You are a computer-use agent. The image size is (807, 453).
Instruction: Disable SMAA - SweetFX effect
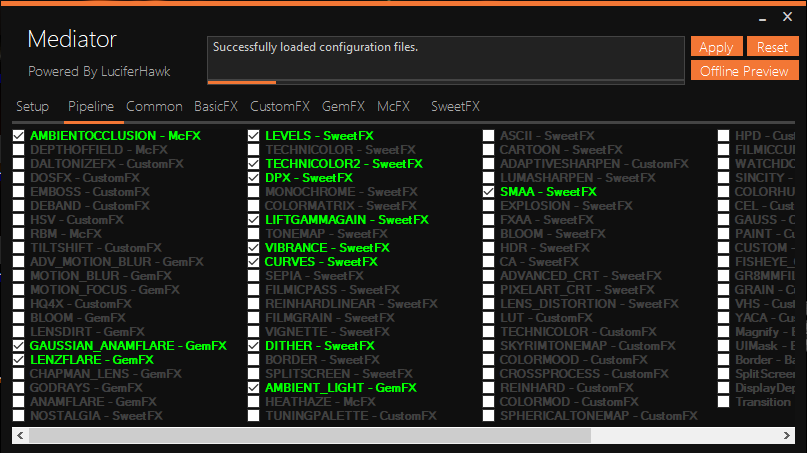coord(488,191)
